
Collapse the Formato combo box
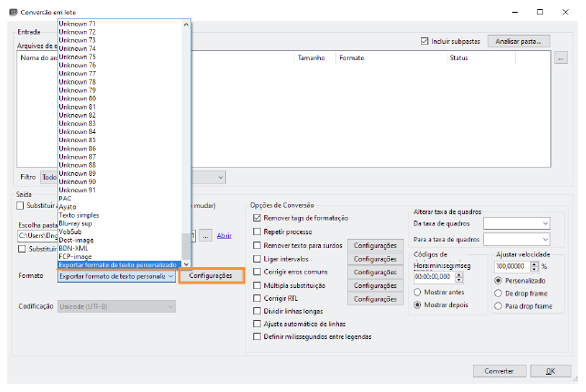(x=170, y=275)
